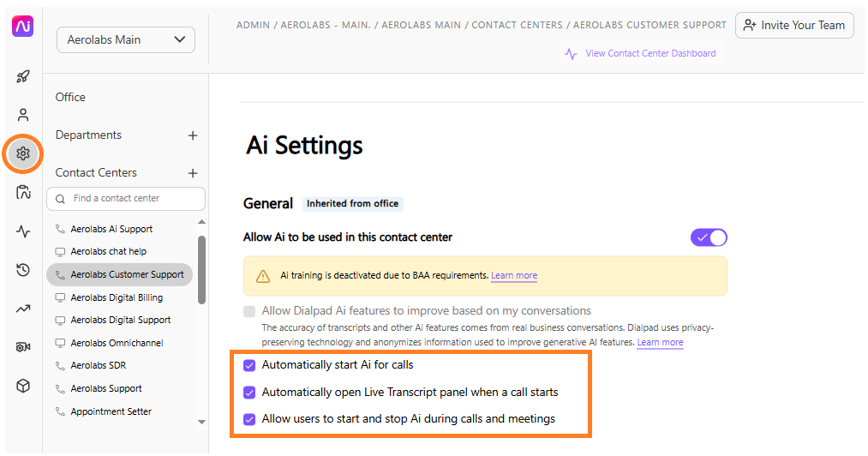Viewport: 868px width, 456px height.
Task: Open the video camera icon in sidebar
Action: [x=22, y=347]
